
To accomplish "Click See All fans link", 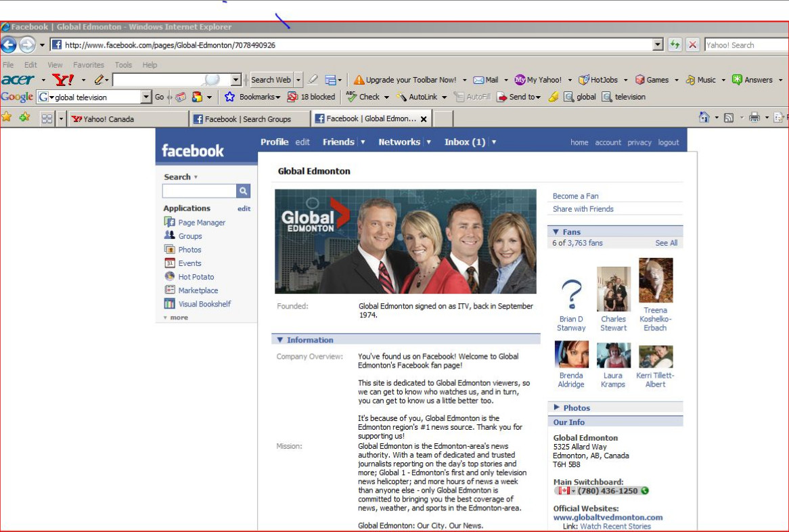I will (x=667, y=243).
